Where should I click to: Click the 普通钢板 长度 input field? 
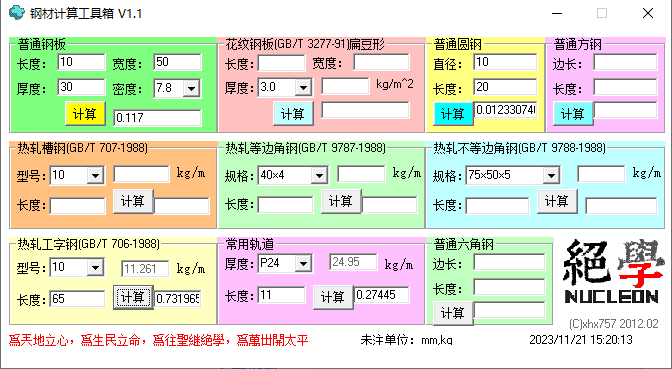81,62
